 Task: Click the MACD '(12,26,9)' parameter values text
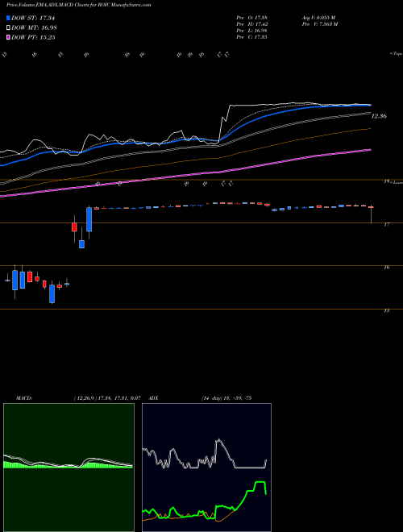pos(107,398)
